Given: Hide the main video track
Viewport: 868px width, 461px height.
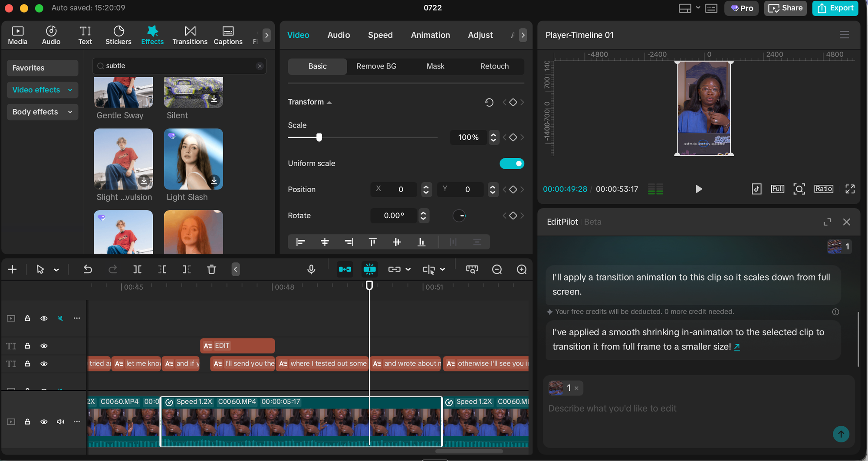Looking at the screenshot, I should pyautogui.click(x=44, y=422).
